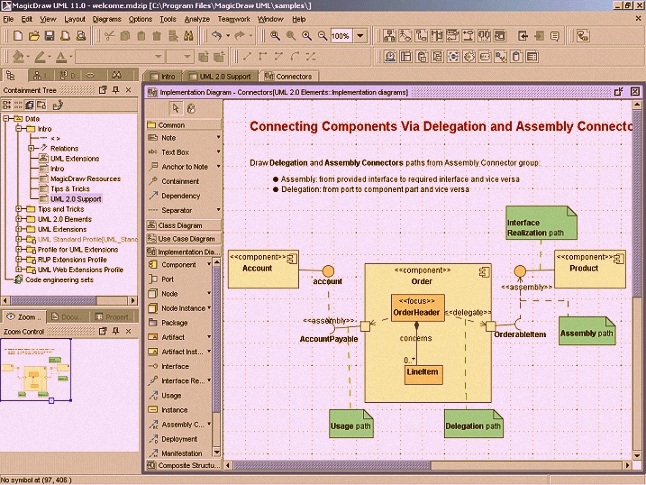Select Code engineering sets tree item
The image size is (646, 485).
click(59, 280)
